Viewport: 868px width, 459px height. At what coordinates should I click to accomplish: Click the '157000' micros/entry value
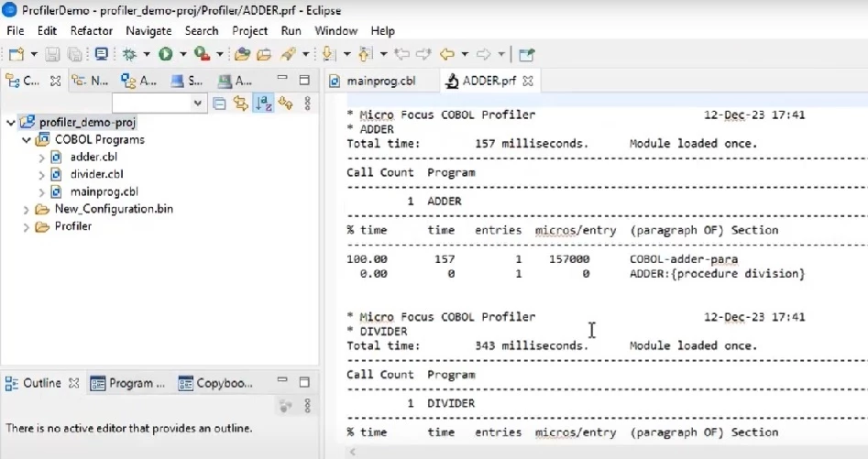point(569,258)
